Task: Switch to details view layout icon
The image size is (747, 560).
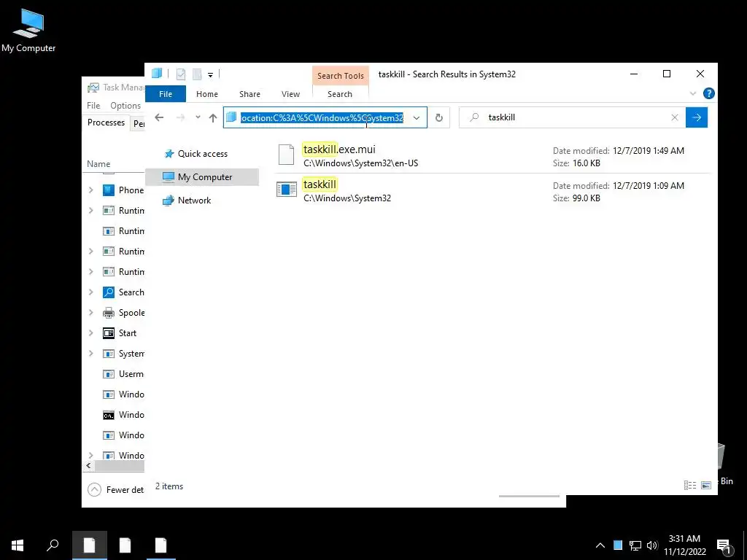Action: click(x=690, y=485)
